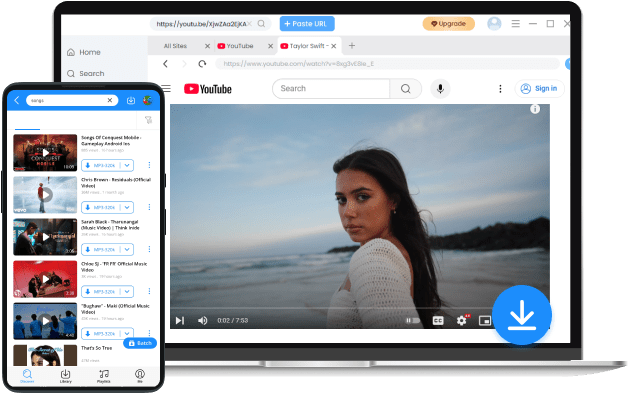628x394 pixels.
Task: Expand the format dropdown for Sarah Black
Action: pos(127,249)
